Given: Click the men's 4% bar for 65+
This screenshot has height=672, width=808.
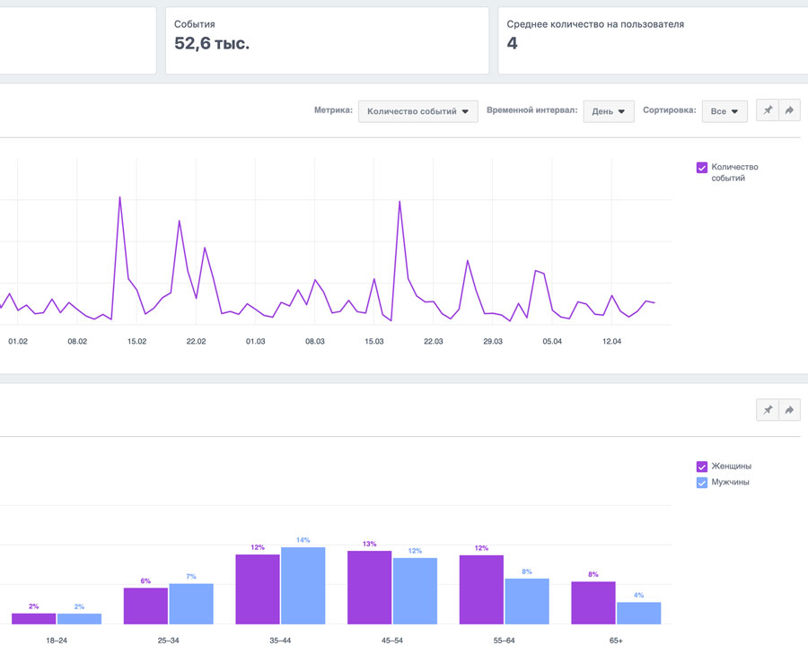Looking at the screenshot, I should (x=638, y=613).
